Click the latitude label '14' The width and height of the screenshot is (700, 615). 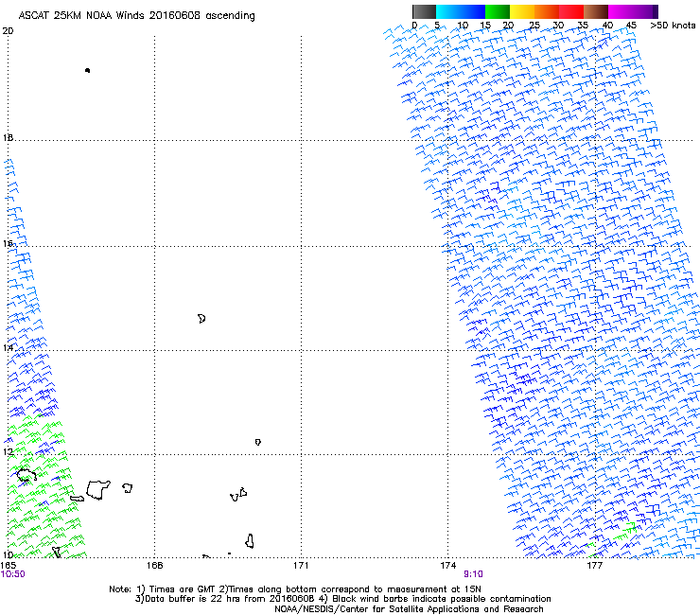click(8, 347)
